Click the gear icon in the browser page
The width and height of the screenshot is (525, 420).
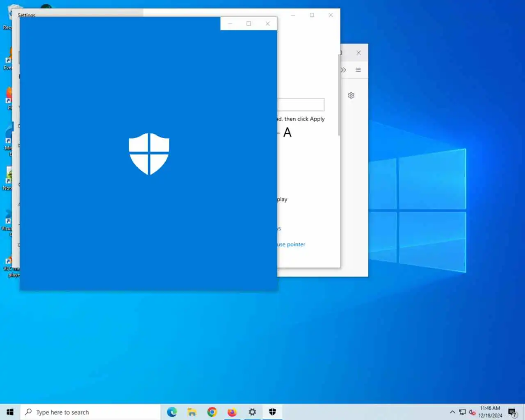[351, 95]
